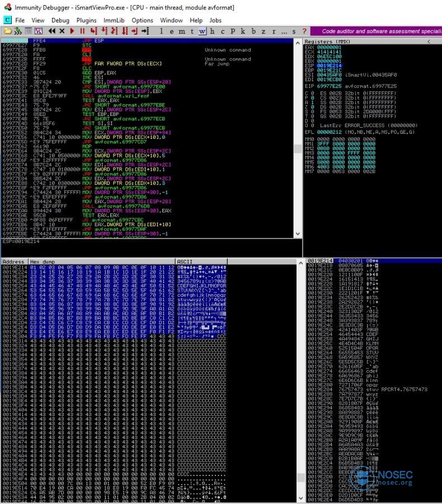Open the ImmLib menu
442x504 pixels.
click(x=114, y=20)
